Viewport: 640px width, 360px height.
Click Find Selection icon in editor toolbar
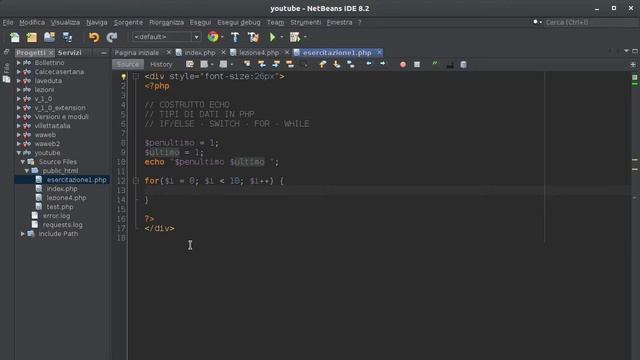(247, 64)
